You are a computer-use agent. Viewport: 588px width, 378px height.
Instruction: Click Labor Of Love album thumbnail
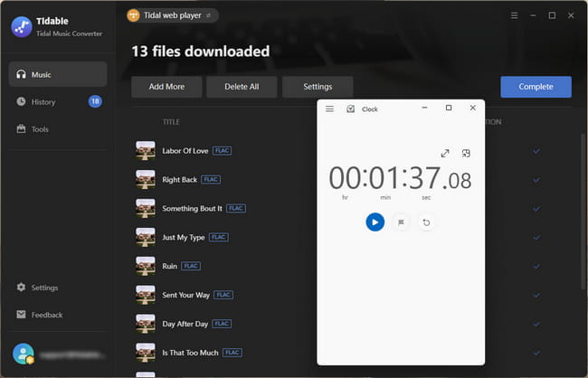pyautogui.click(x=146, y=151)
